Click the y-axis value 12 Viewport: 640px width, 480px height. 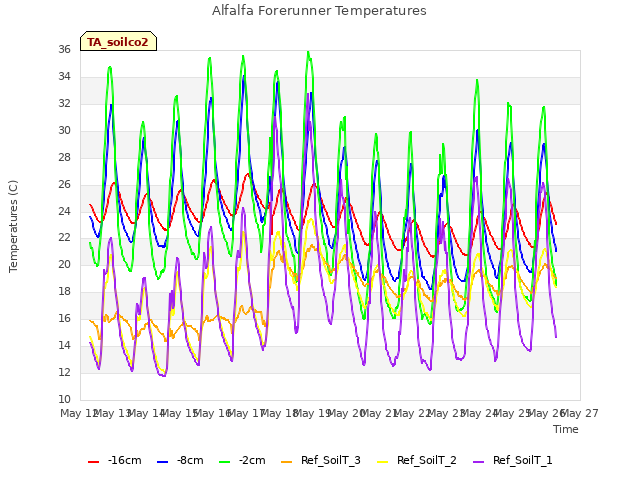point(64,373)
